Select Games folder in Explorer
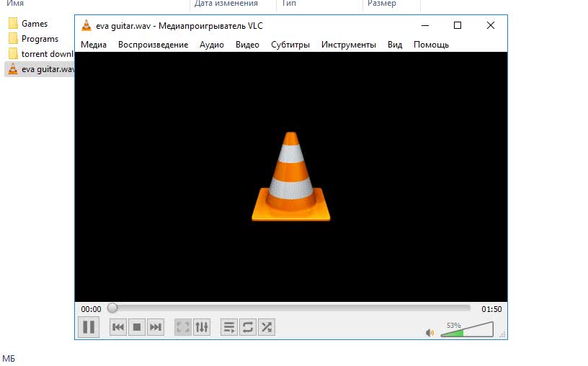This screenshot has width=588, height=366. [x=28, y=24]
